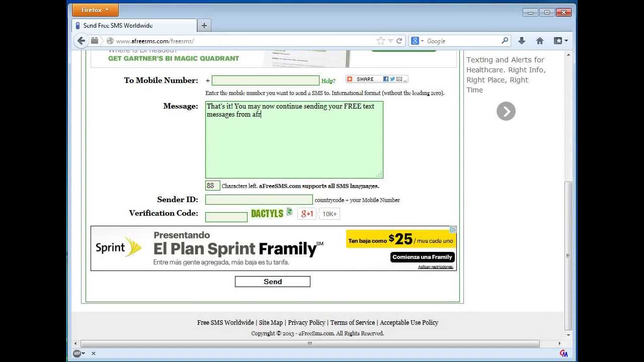
Task: Open the Firefox application menu
Action: (x=95, y=10)
